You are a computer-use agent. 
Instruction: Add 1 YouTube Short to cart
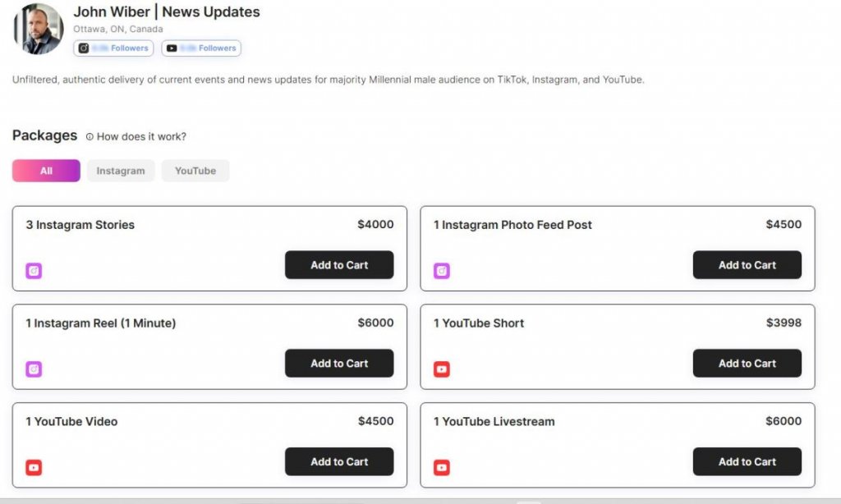coord(747,364)
